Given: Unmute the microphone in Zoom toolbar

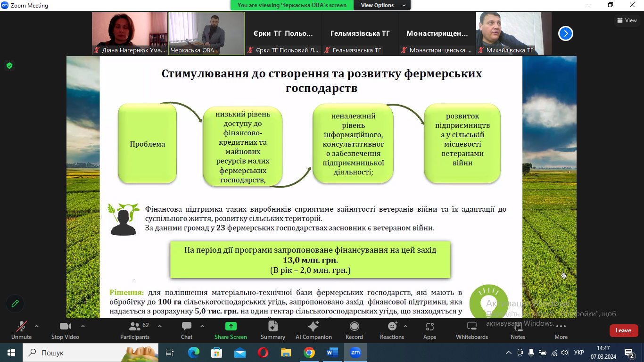Looking at the screenshot, I should 21,330.
